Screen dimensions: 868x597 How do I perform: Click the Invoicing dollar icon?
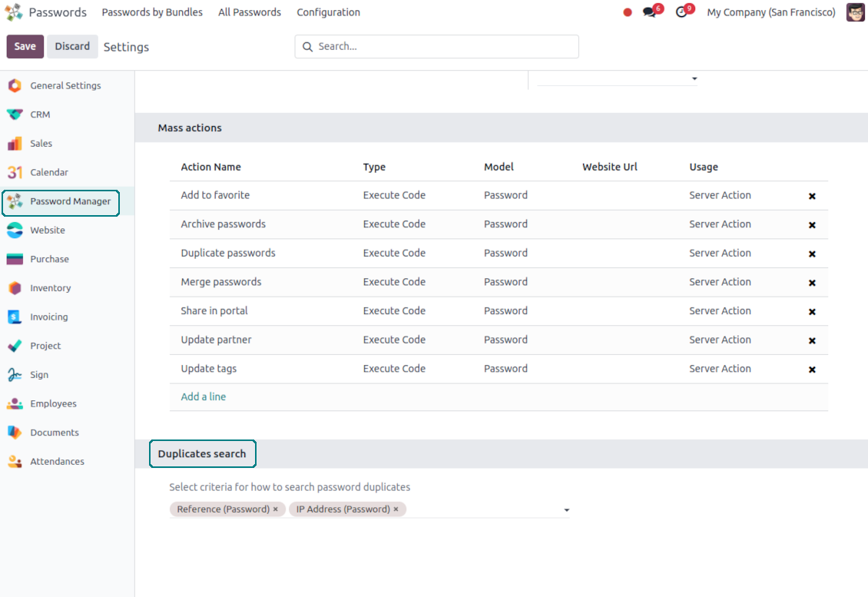15,317
